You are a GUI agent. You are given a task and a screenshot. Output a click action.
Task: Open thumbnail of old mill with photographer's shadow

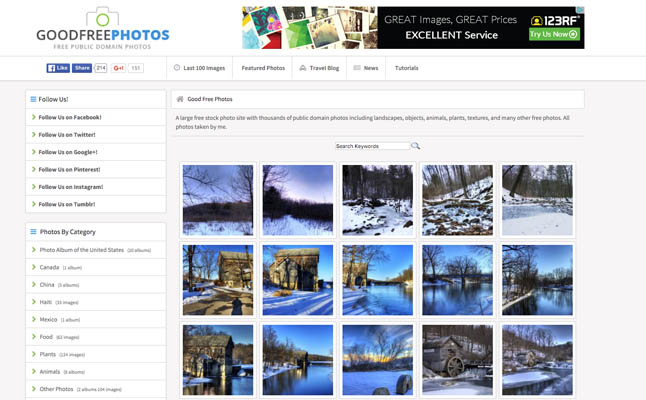tap(218, 280)
